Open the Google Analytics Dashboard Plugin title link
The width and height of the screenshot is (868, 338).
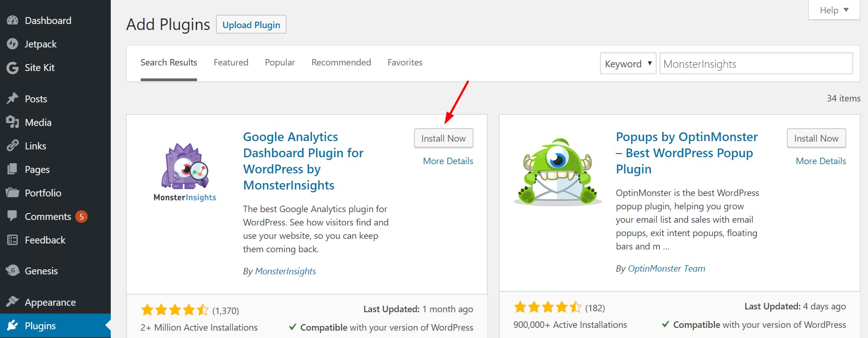point(303,161)
